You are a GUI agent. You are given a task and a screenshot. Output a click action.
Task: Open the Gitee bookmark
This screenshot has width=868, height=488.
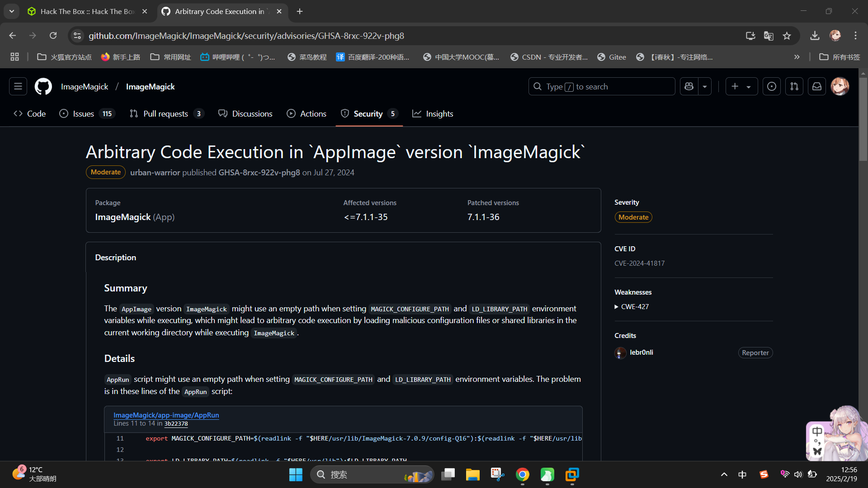pos(612,57)
